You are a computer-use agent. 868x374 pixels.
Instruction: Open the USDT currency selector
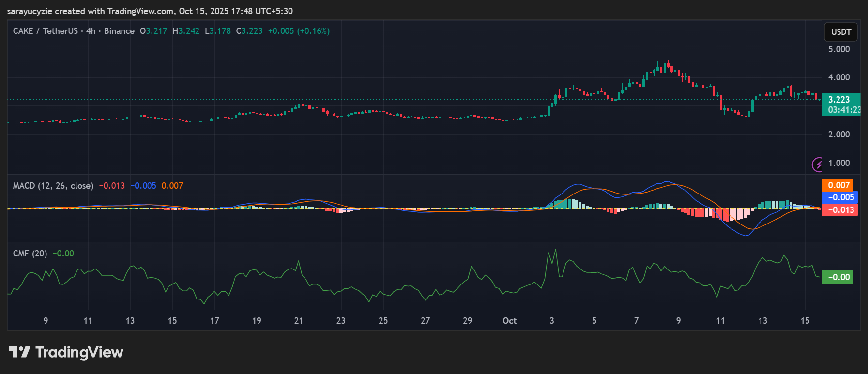pyautogui.click(x=841, y=32)
